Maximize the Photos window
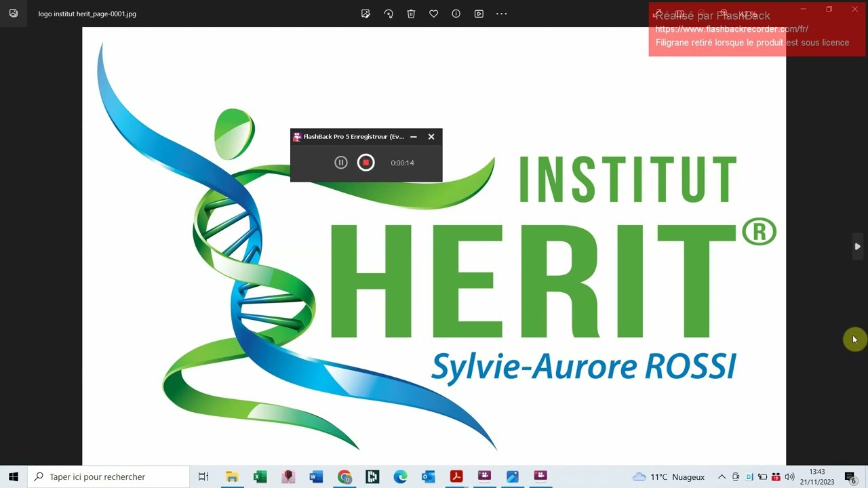Image resolution: width=868 pixels, height=488 pixels. 829,9
